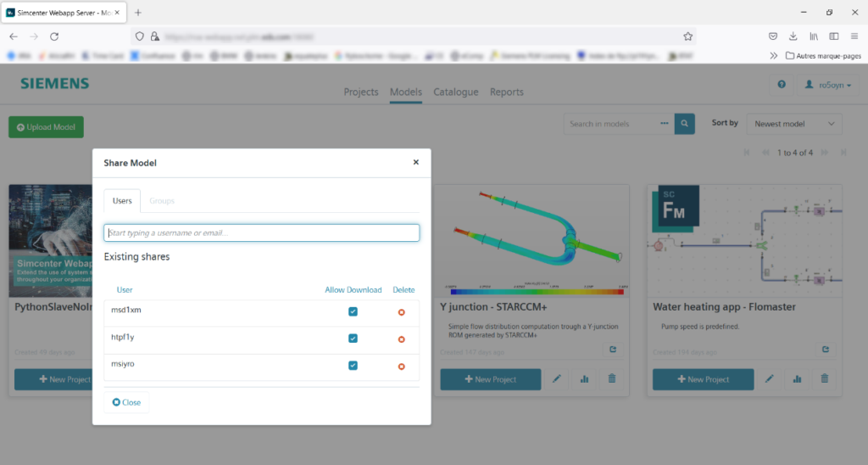Create New Project from Y junction model
Image resolution: width=868 pixels, height=465 pixels.
click(x=491, y=379)
